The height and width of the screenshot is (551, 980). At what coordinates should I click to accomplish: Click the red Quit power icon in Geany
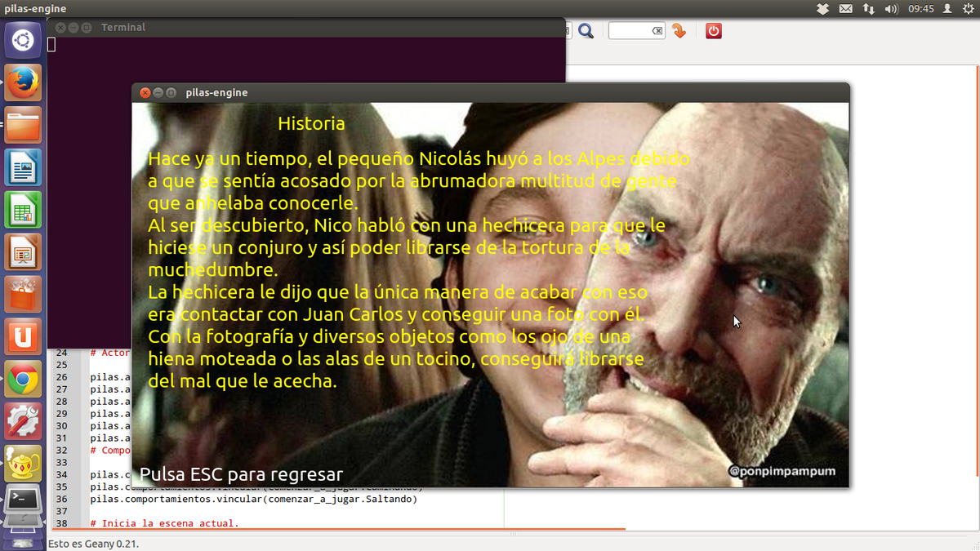[x=714, y=31]
